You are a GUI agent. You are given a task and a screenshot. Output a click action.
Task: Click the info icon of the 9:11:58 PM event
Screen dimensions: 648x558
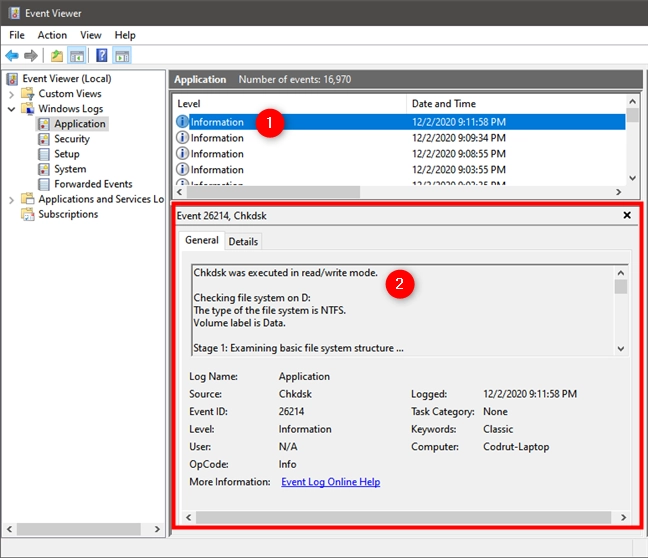pyautogui.click(x=182, y=122)
